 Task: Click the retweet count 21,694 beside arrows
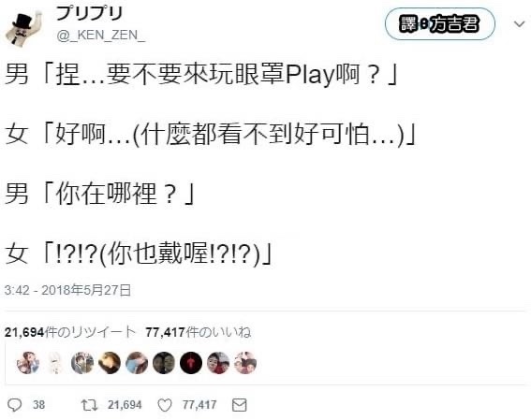[125, 405]
